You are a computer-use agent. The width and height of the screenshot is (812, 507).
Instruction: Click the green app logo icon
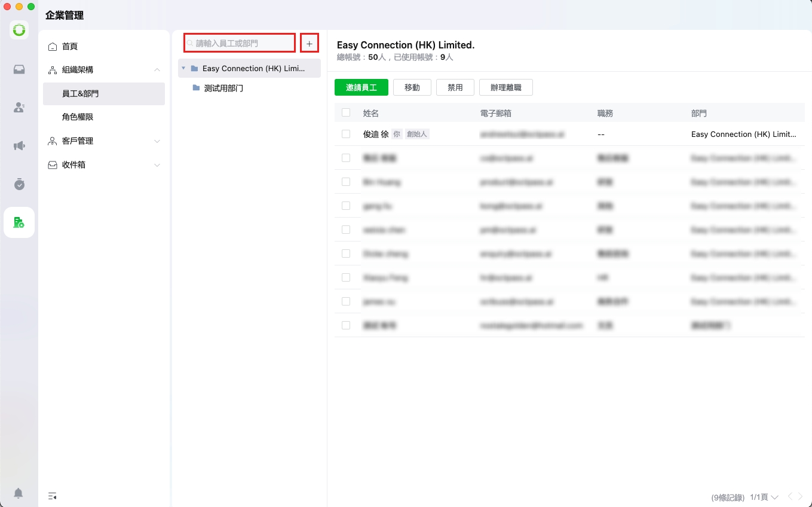(x=19, y=30)
